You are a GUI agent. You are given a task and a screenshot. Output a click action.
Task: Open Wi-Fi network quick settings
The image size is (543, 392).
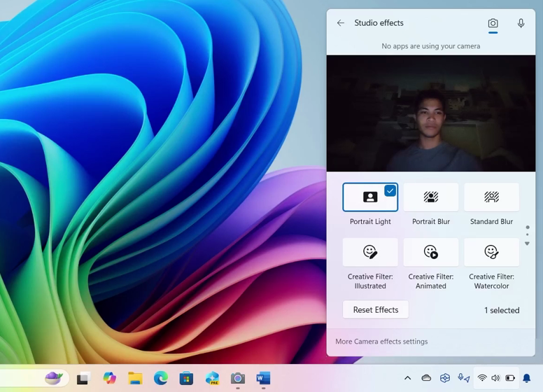pos(481,378)
